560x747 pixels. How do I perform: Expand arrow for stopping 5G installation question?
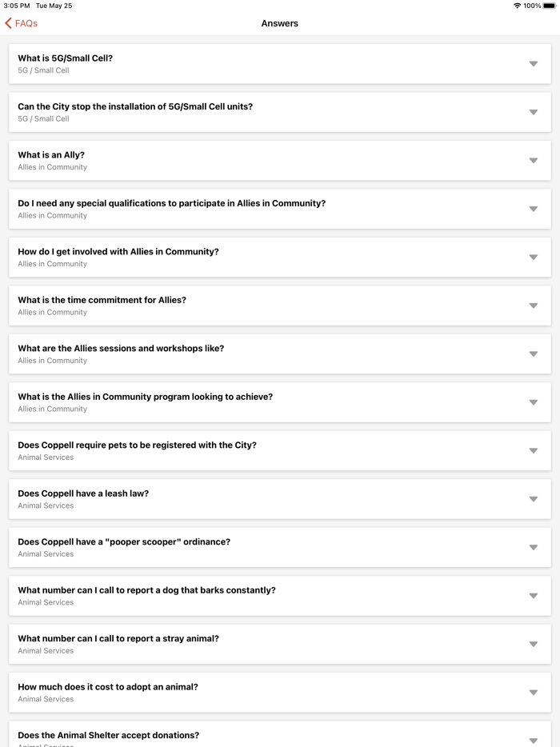(533, 112)
